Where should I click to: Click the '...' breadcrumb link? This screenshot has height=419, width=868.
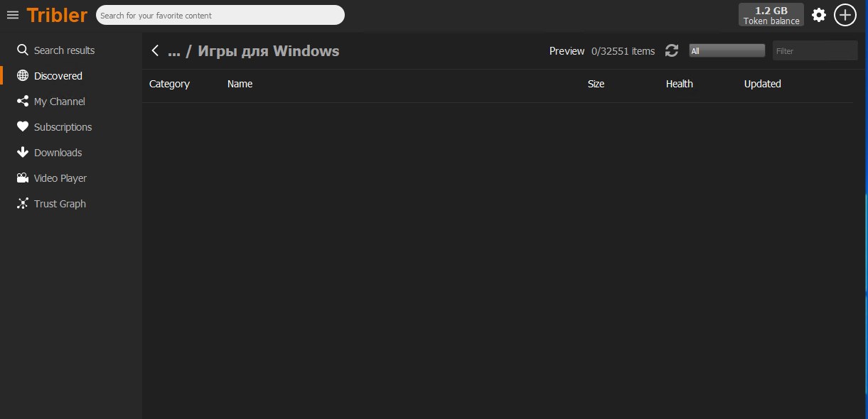(174, 51)
